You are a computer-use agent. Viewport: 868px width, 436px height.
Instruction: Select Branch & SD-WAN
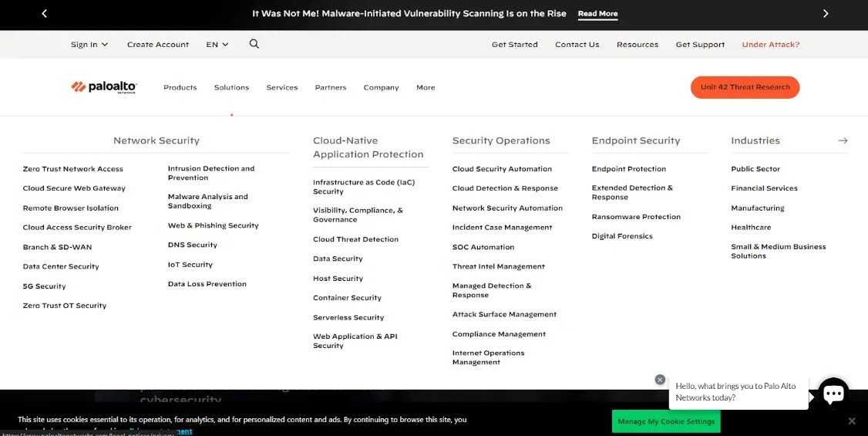pyautogui.click(x=57, y=247)
